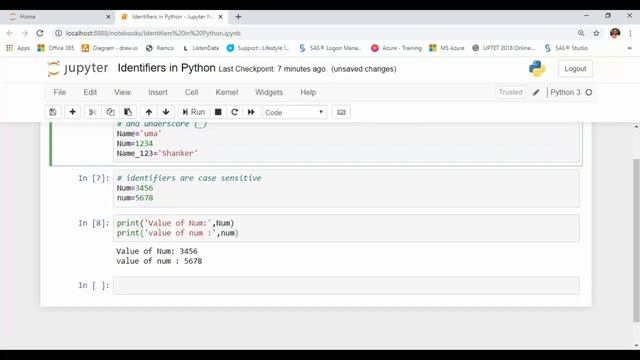Copy selected cells icon
640x360 pixels.
coord(110,112)
